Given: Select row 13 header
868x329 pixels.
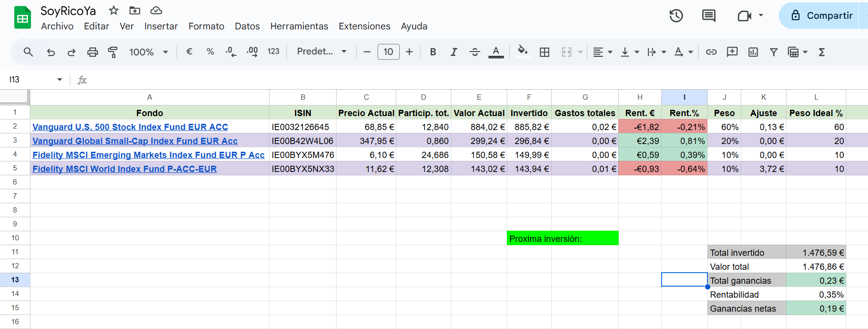Looking at the screenshot, I should click(15, 280).
